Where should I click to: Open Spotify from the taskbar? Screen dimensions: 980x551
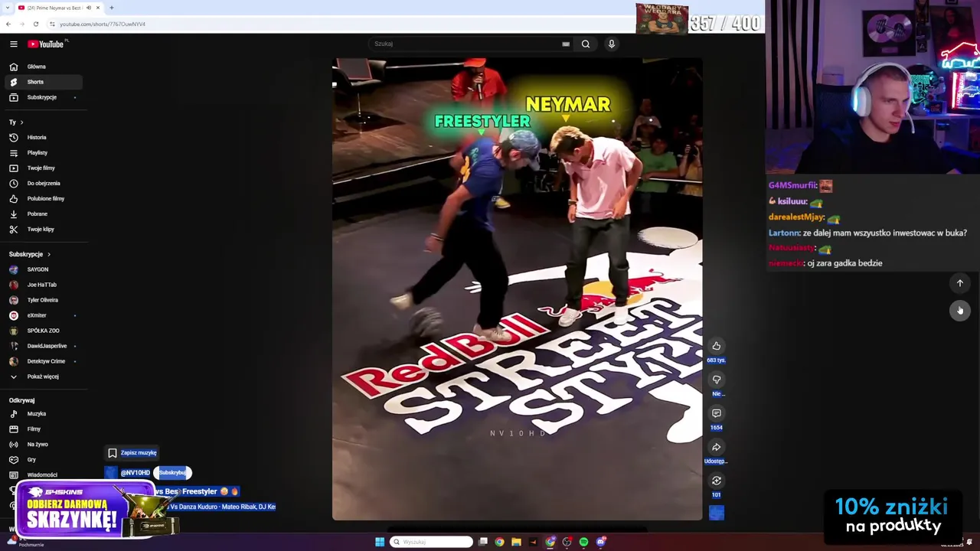(584, 542)
